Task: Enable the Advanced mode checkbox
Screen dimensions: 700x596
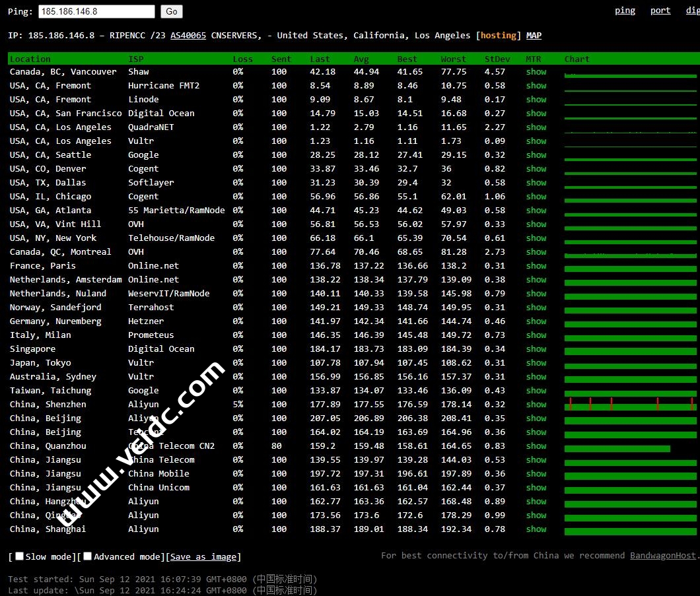Action: 87,556
